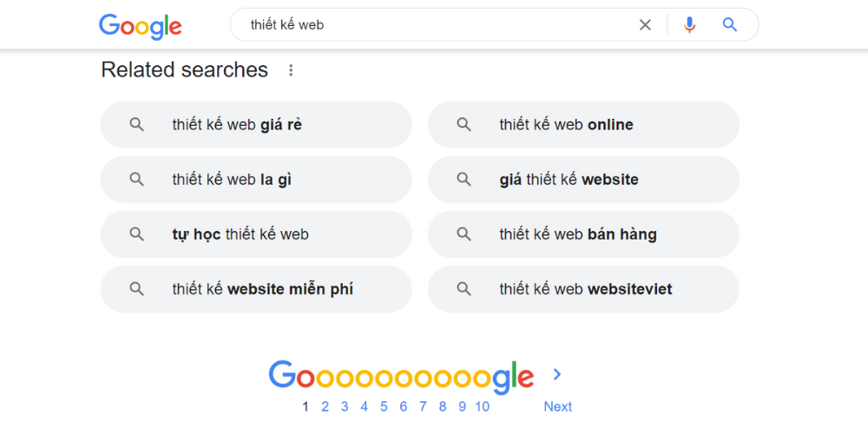Screen dimensions: 868x434
Task: Open Related searches three-dot options
Action: tap(291, 70)
